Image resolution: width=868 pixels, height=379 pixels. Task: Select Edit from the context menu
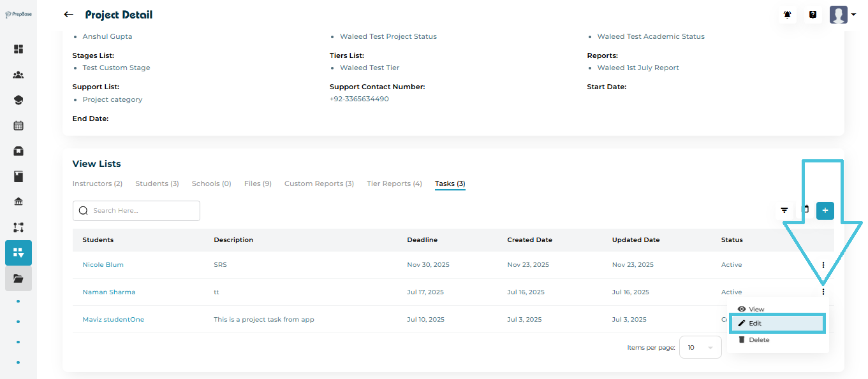[777, 324]
